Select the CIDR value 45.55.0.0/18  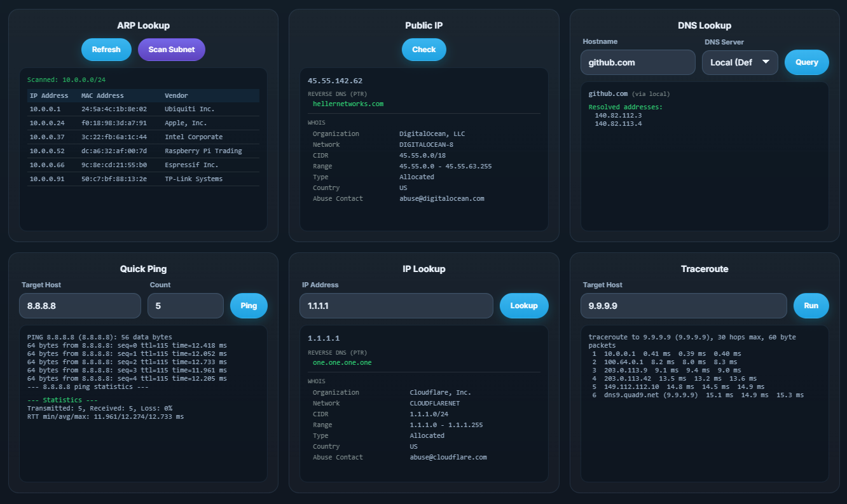pyautogui.click(x=423, y=156)
